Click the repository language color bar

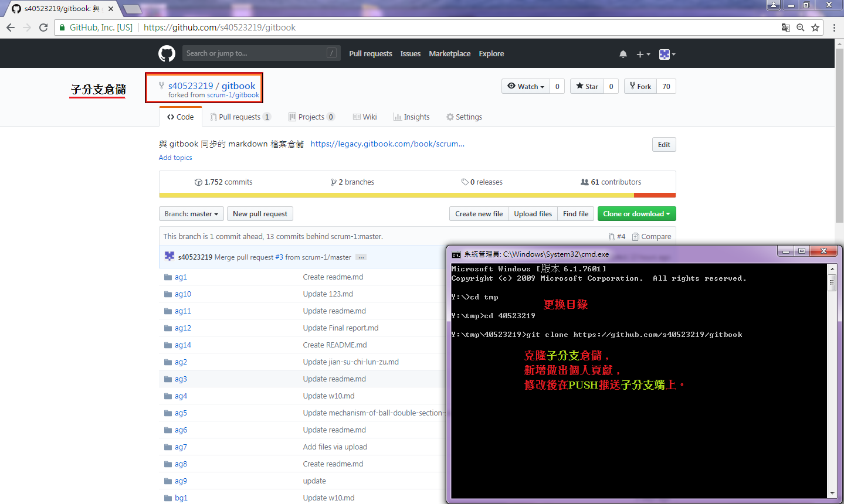click(x=417, y=195)
